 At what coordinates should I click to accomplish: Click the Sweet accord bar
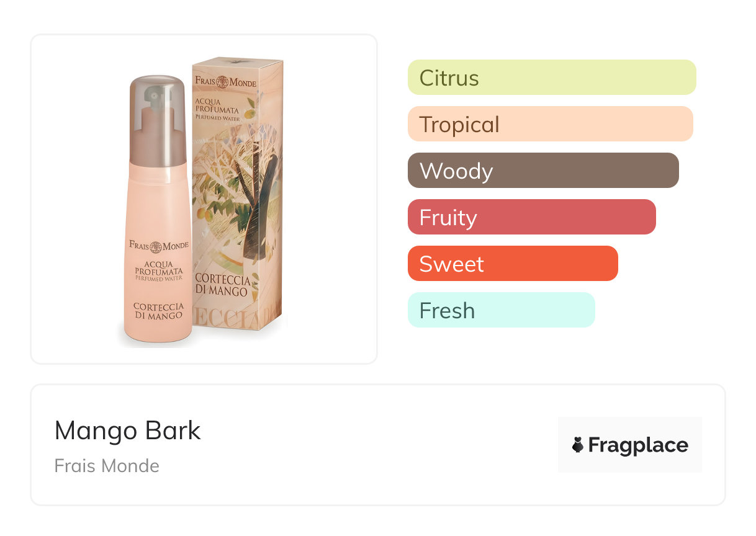[513, 264]
